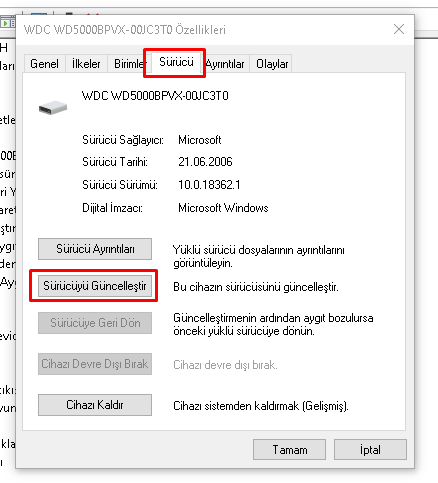Click the device name WDC WD5000BPVX-00JC3T0 text
438x483 pixels.
pyautogui.click(x=155, y=96)
